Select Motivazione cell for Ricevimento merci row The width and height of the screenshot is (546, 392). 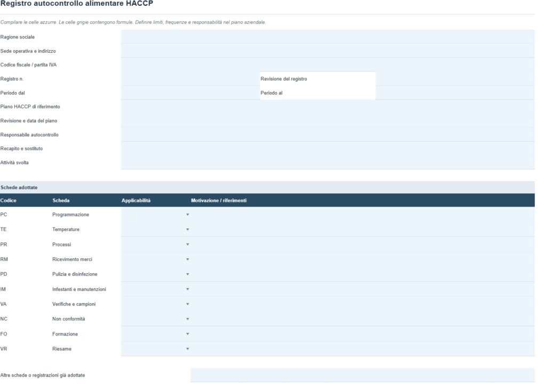pyautogui.click(x=363, y=259)
